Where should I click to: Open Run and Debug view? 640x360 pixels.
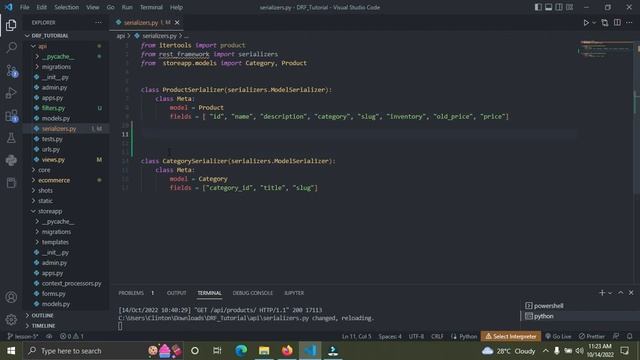click(11, 93)
